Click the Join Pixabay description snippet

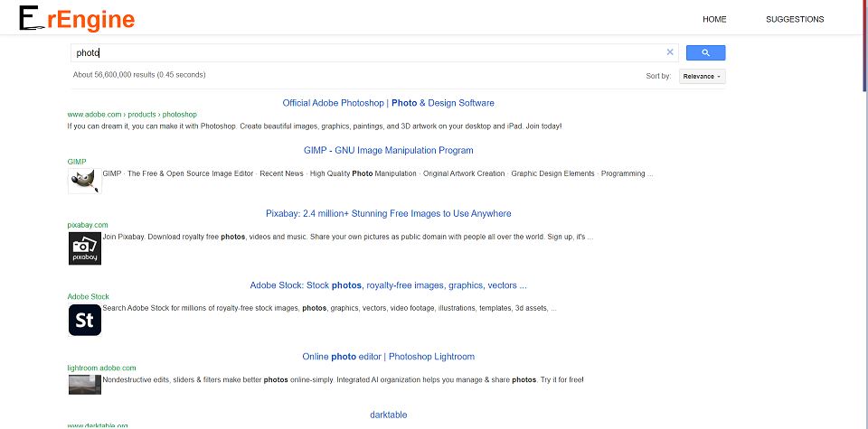pyautogui.click(x=347, y=237)
